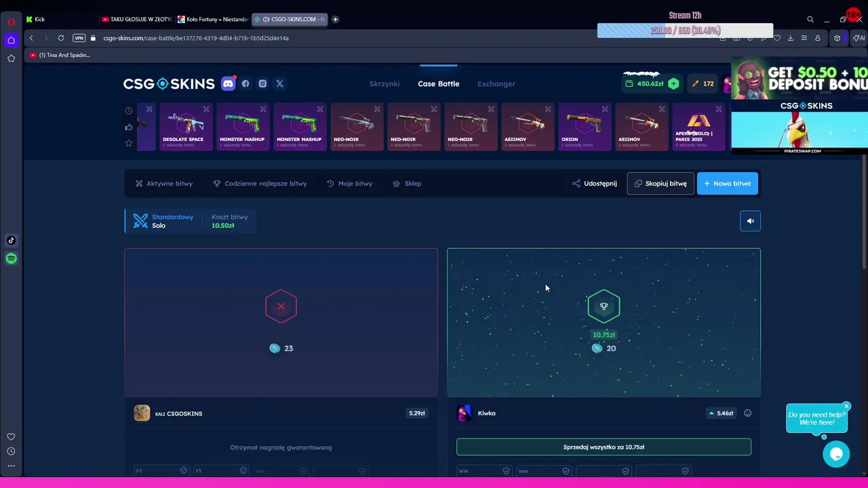Screen dimensions: 868x488
Task: Open the live chat bubble
Action: [x=836, y=454]
